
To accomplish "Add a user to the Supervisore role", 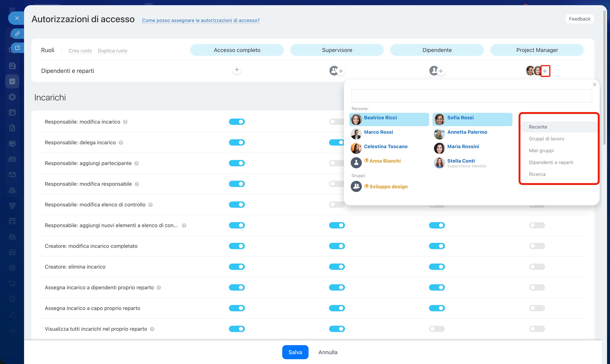I will [x=341, y=71].
